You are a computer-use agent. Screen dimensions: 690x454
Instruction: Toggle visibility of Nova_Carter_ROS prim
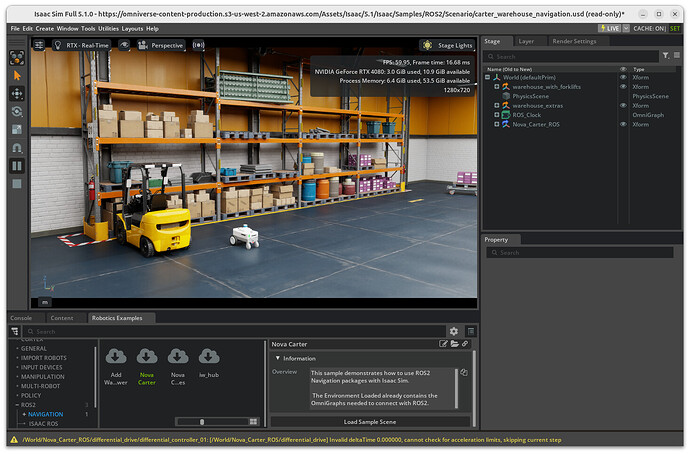[623, 125]
